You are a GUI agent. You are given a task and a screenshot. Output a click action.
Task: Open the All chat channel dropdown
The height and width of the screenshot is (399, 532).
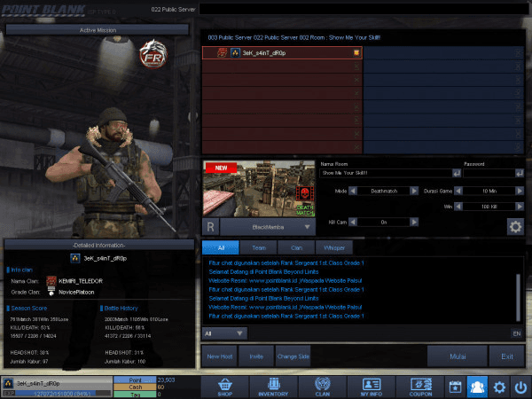coord(223,333)
